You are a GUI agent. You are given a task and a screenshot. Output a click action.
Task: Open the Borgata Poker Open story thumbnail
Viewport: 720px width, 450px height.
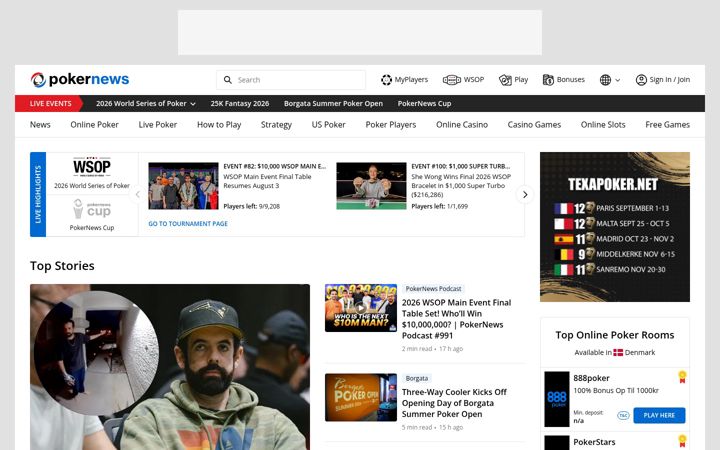pyautogui.click(x=361, y=397)
